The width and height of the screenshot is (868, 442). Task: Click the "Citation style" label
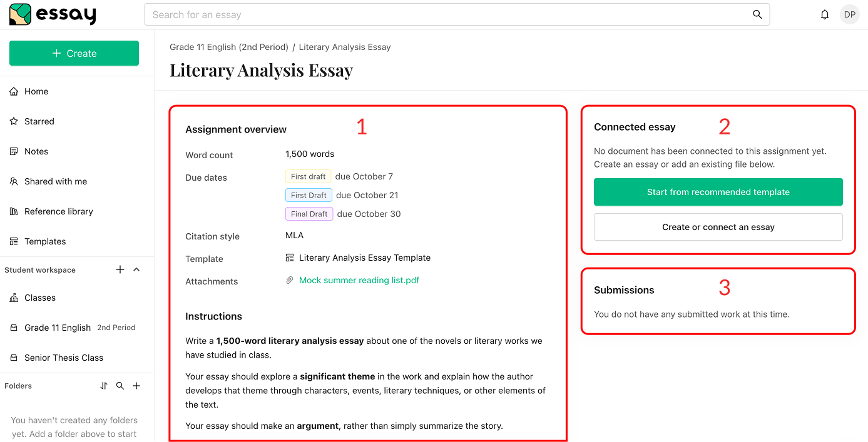[212, 236]
